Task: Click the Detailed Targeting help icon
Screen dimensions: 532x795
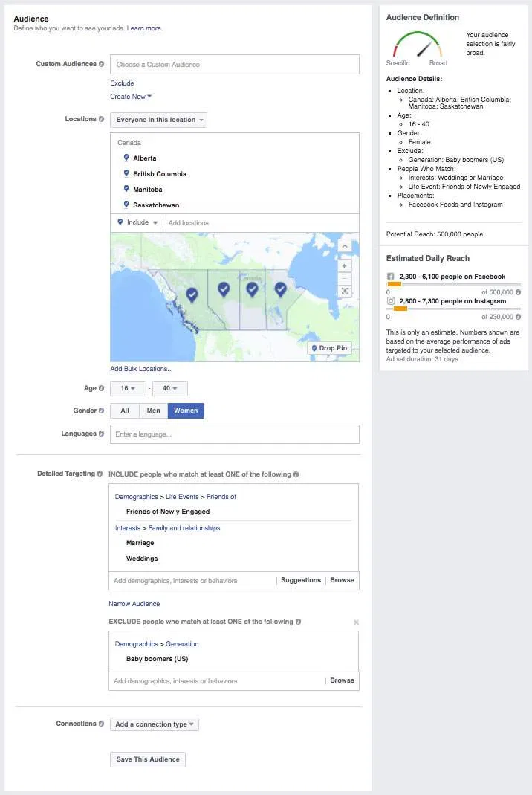Action: click(x=101, y=472)
